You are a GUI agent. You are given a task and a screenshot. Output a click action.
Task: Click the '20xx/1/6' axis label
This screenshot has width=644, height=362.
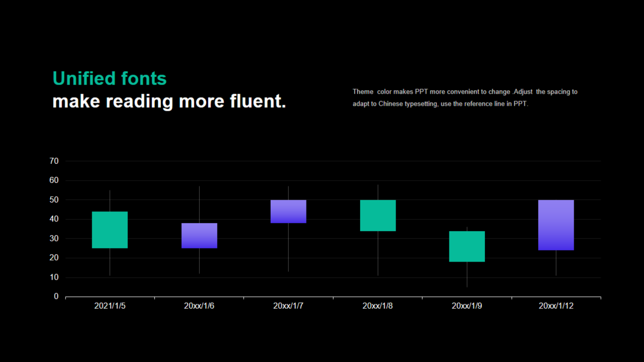[199, 306]
